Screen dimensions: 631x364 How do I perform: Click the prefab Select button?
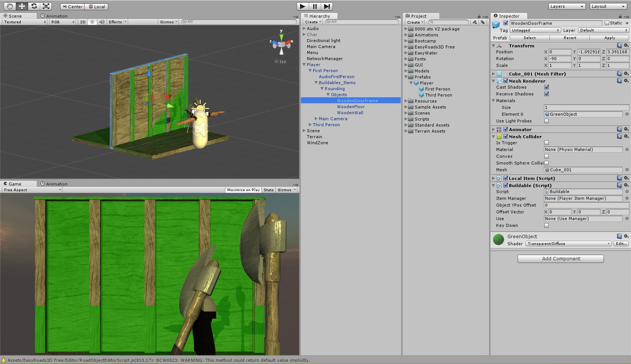(x=530, y=38)
